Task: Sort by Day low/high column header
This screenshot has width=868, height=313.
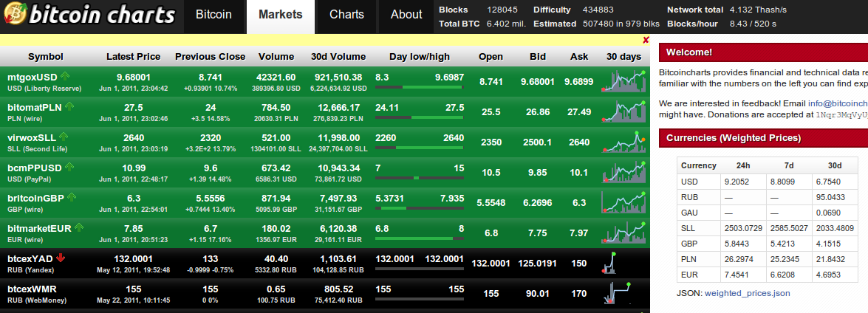Action: pyautogui.click(x=420, y=56)
